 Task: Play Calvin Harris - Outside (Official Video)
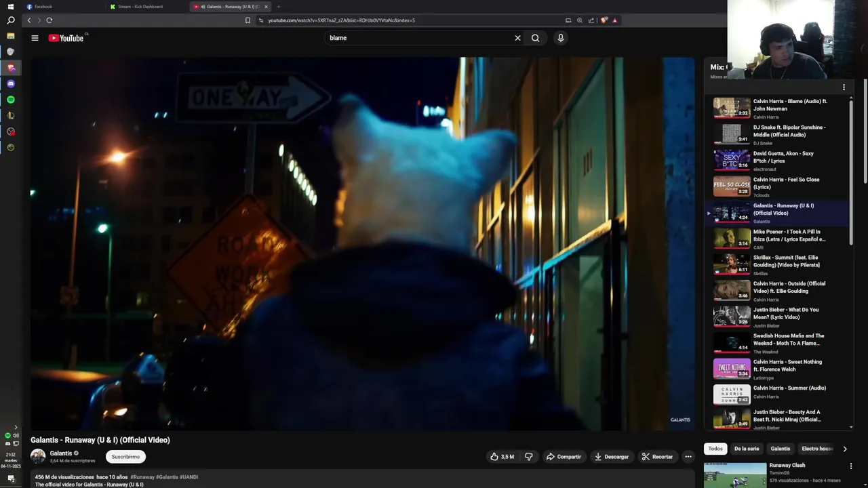777,291
